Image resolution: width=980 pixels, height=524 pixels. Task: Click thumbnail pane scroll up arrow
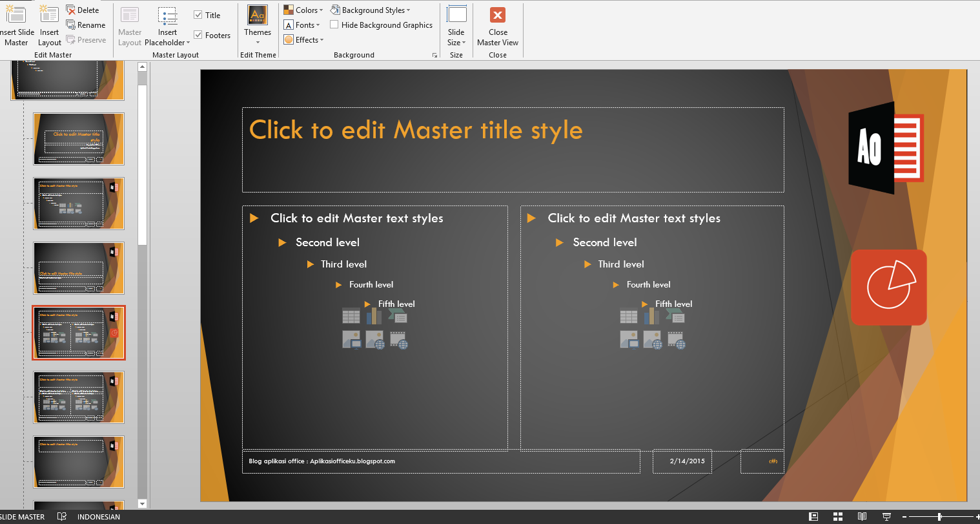143,67
